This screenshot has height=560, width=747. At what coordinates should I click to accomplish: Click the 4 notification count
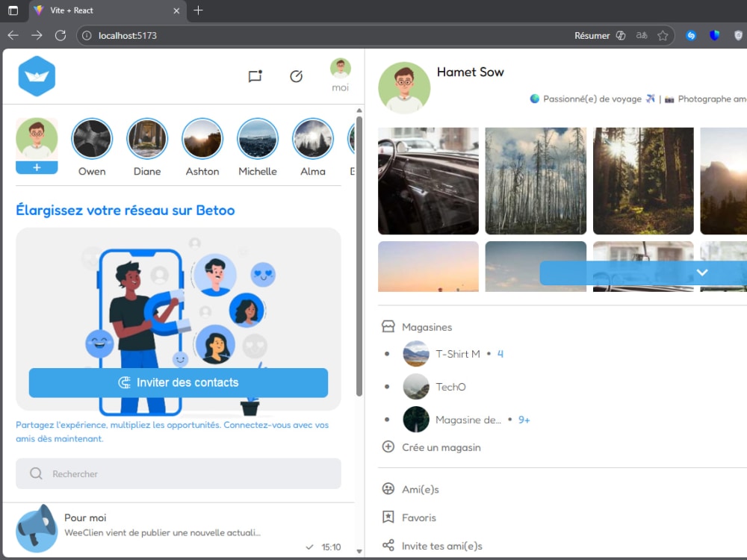500,354
